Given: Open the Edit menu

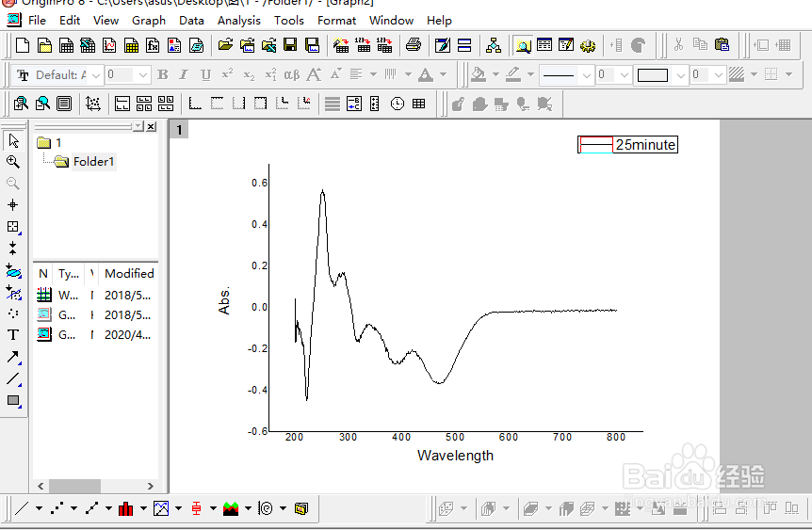Looking at the screenshot, I should [x=70, y=20].
